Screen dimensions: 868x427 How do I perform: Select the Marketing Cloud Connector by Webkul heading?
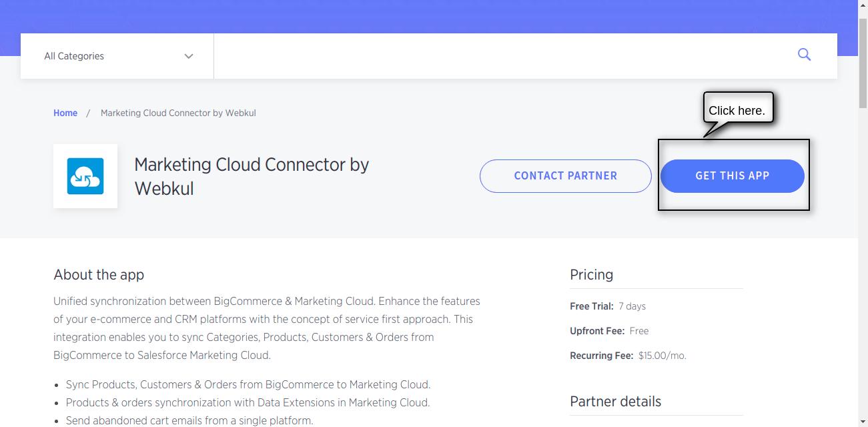(252, 176)
